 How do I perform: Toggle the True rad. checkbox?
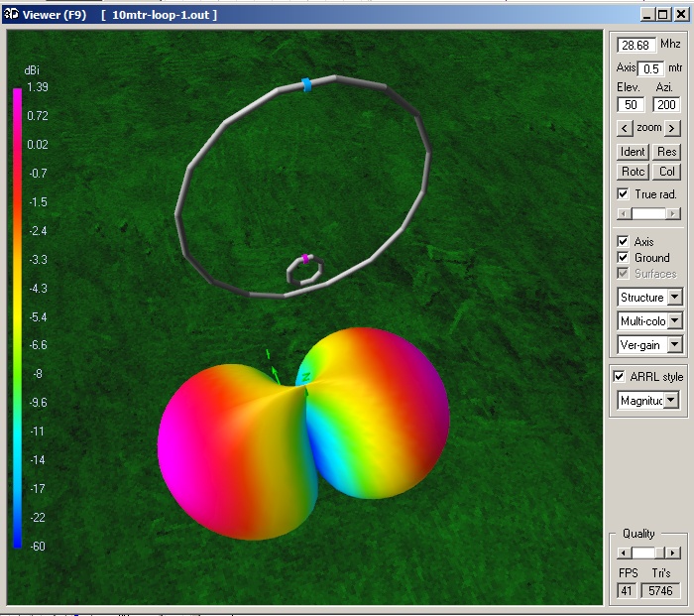[623, 194]
